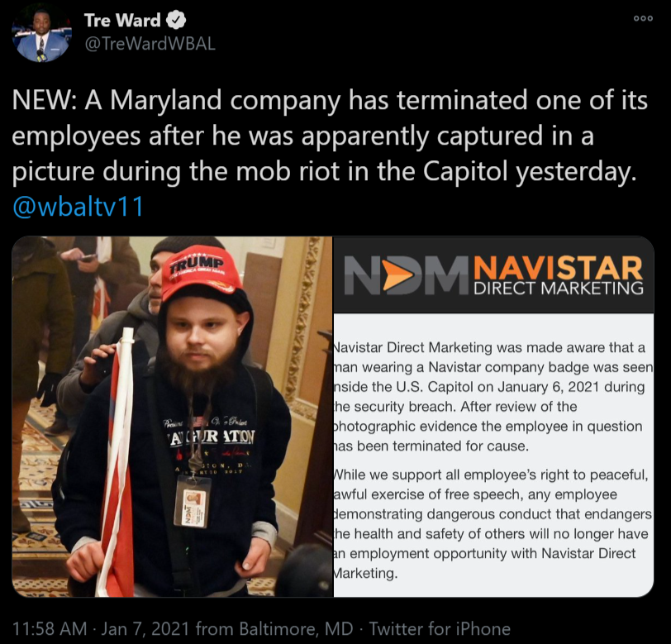Click the 'While we support' statement paragraph
This screenshot has width=671, height=644.
click(x=493, y=523)
